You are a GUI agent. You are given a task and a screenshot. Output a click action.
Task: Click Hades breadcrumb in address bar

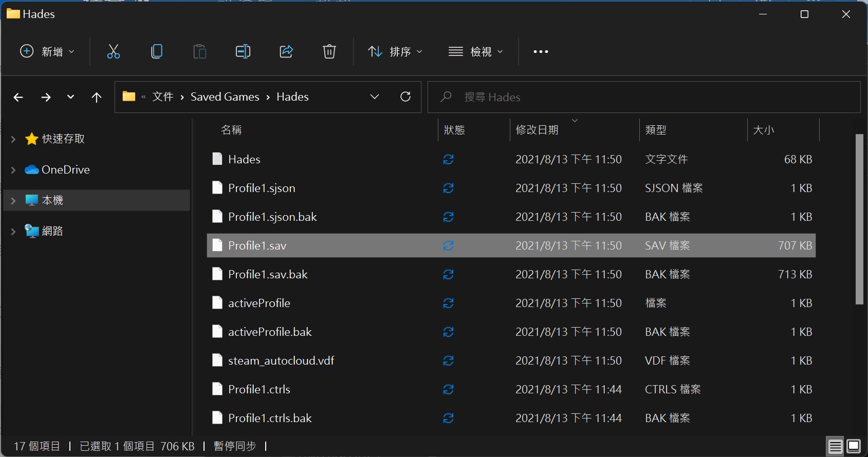(292, 97)
